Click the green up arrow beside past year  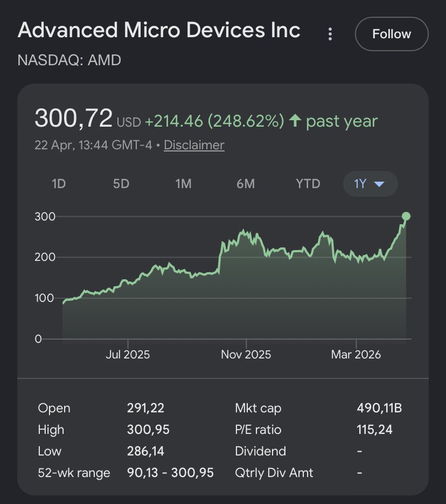click(x=295, y=121)
